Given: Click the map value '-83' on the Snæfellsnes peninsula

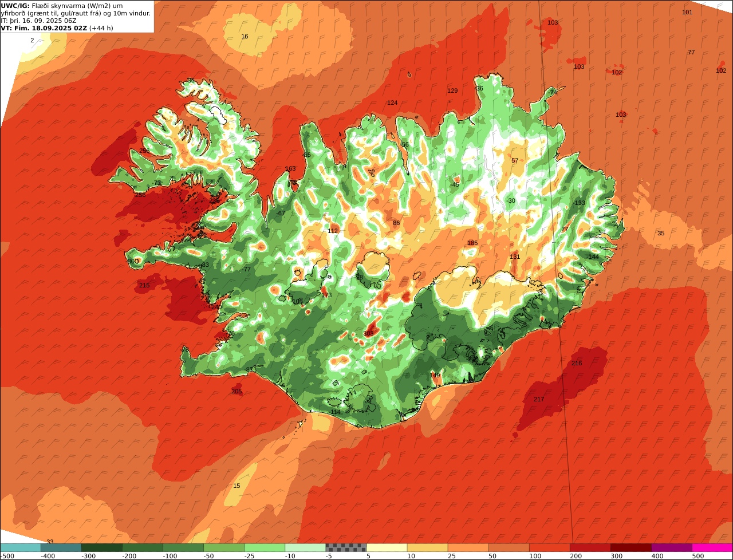Looking at the screenshot, I should 204,265.
